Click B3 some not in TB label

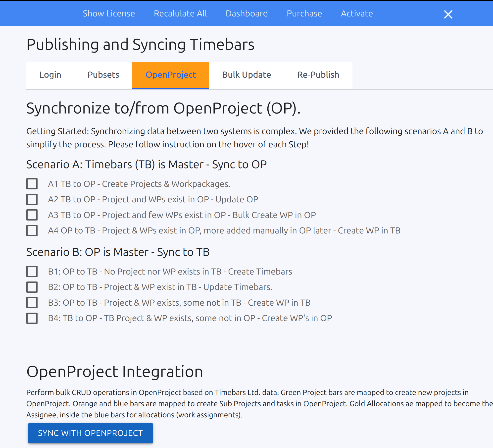[x=179, y=303]
